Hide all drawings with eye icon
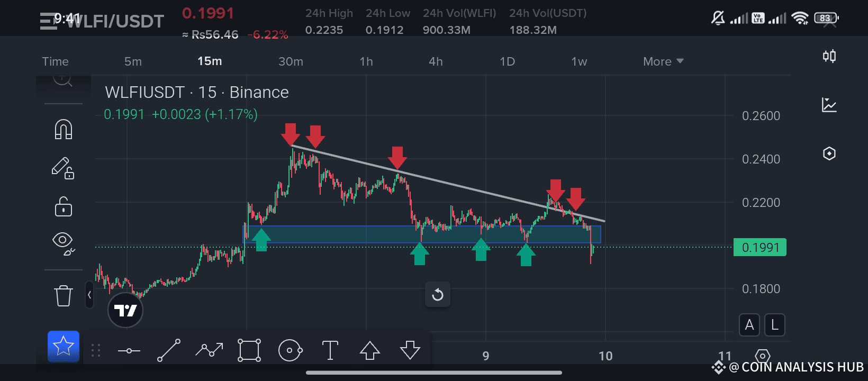868x381 pixels. pos(64,243)
